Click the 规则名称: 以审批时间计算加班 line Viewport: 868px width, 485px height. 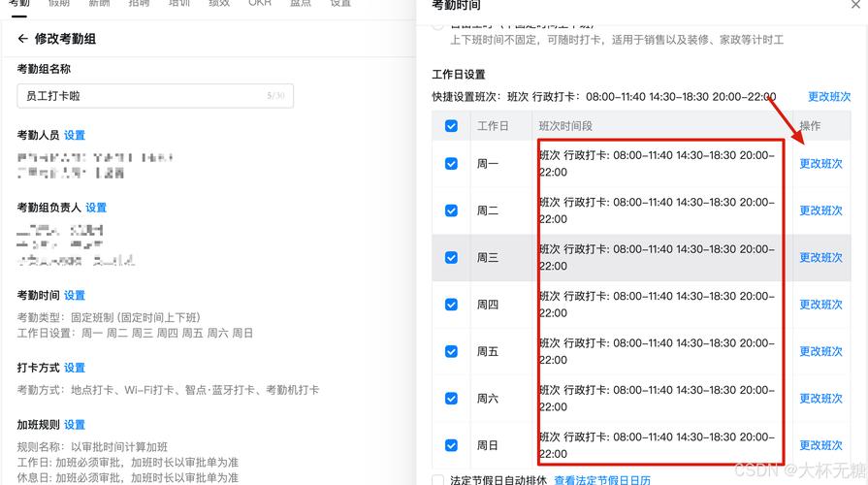click(92, 447)
